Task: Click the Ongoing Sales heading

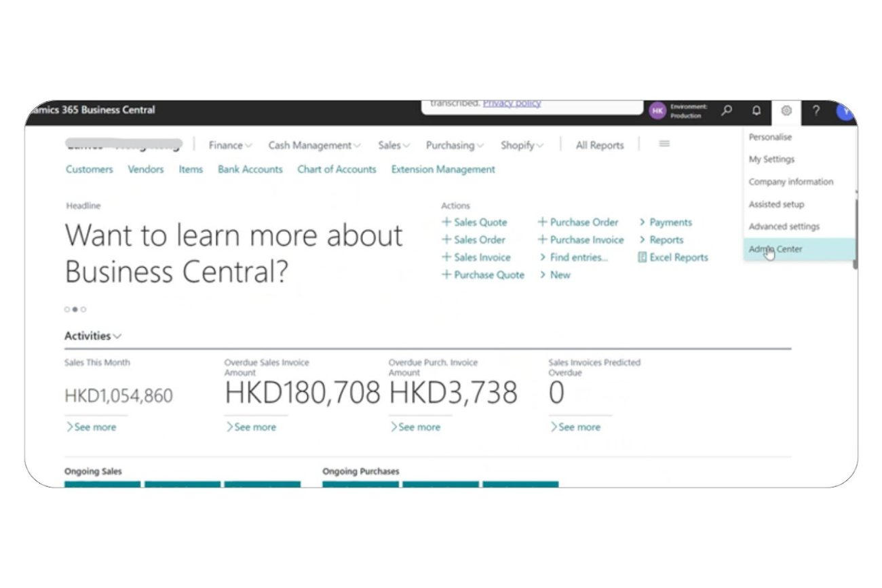Action: click(x=93, y=471)
